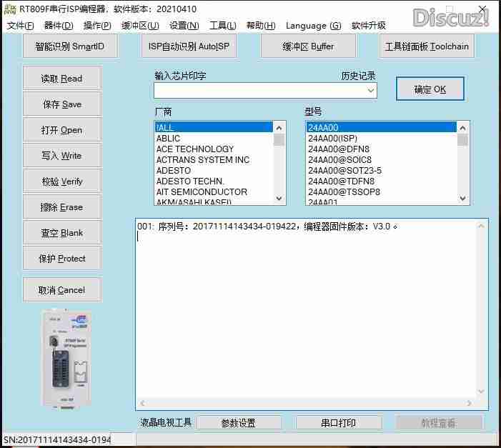Click the 智能识别 SmartID button
The image size is (501, 448).
(x=70, y=46)
